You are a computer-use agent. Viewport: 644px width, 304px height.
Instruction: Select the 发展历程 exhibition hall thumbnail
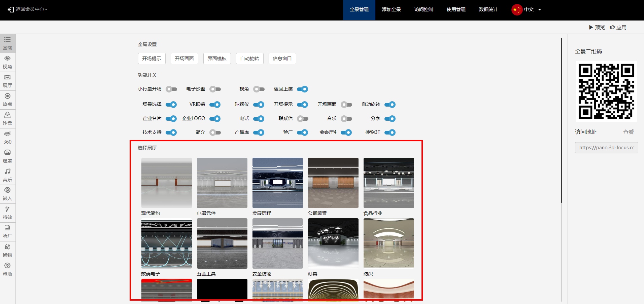point(277,183)
